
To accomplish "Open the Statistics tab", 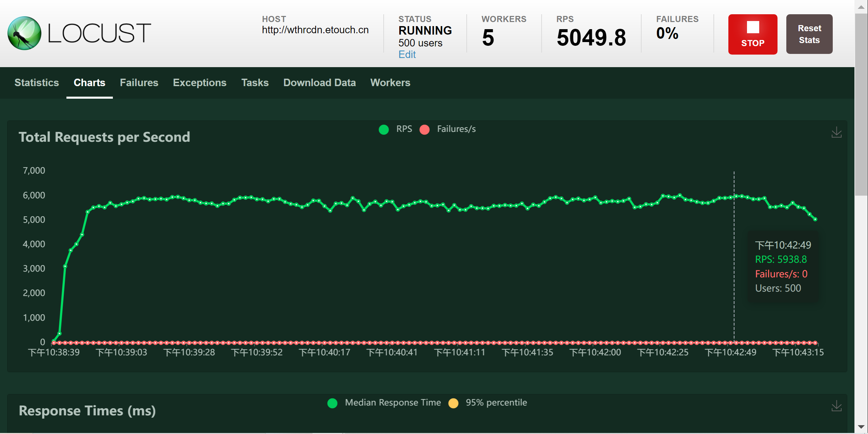I will pos(37,83).
